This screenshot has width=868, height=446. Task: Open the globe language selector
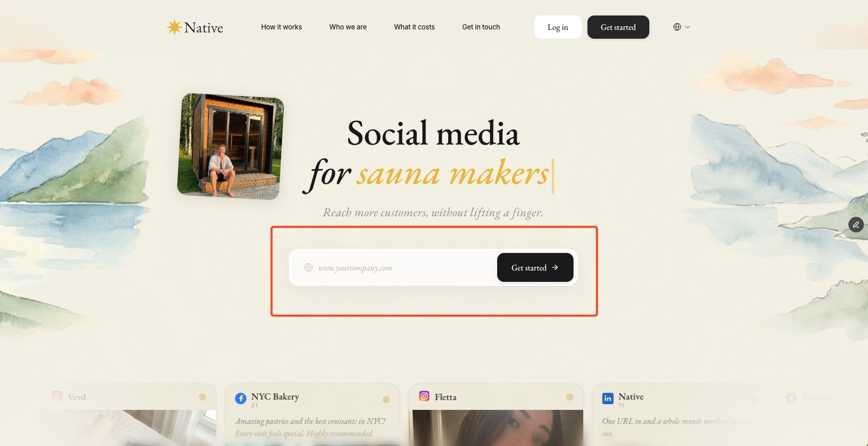tap(677, 27)
